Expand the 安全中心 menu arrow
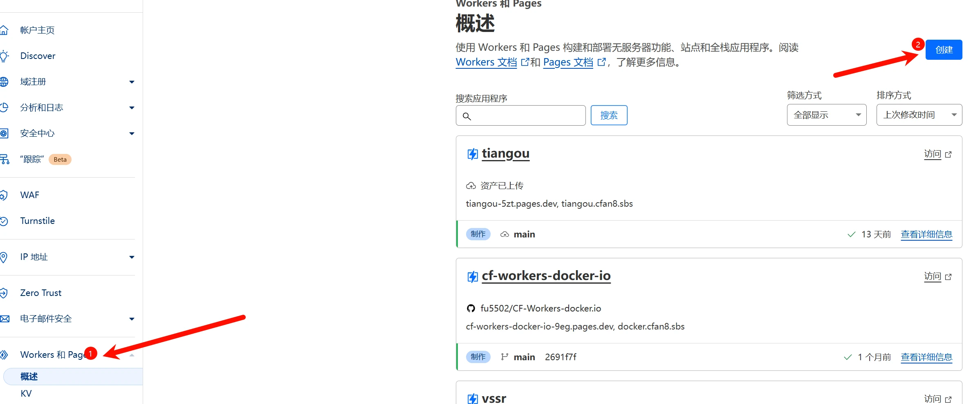Viewport: 980px width, 404px height. [132, 133]
